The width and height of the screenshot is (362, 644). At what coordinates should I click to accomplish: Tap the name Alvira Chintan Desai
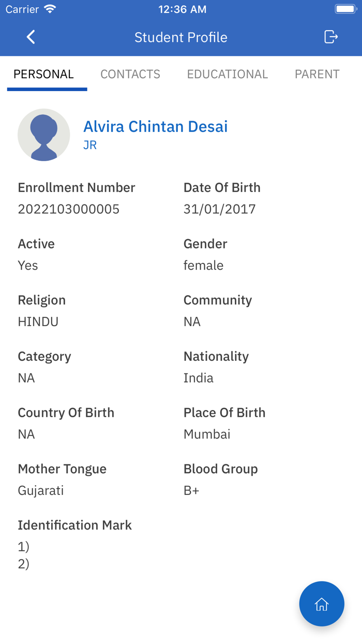(x=156, y=126)
